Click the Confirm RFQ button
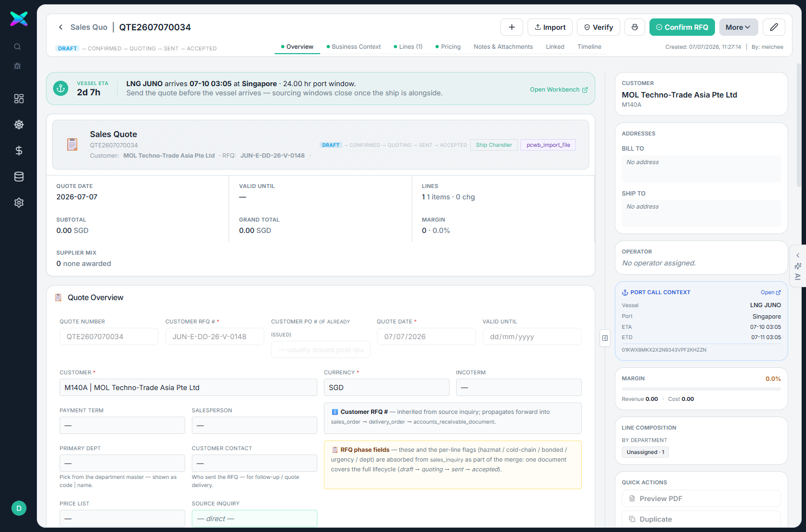Viewport: 806px width, 532px height. click(682, 27)
